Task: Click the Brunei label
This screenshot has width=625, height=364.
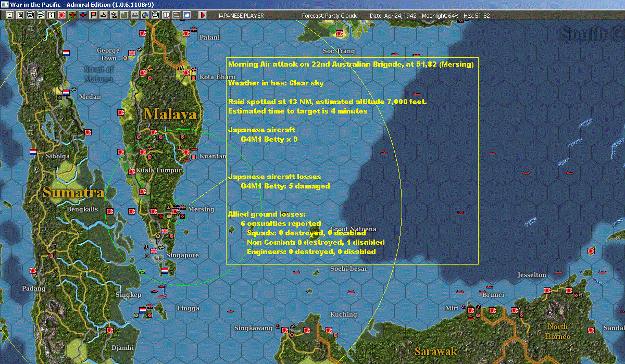Action: [x=494, y=295]
